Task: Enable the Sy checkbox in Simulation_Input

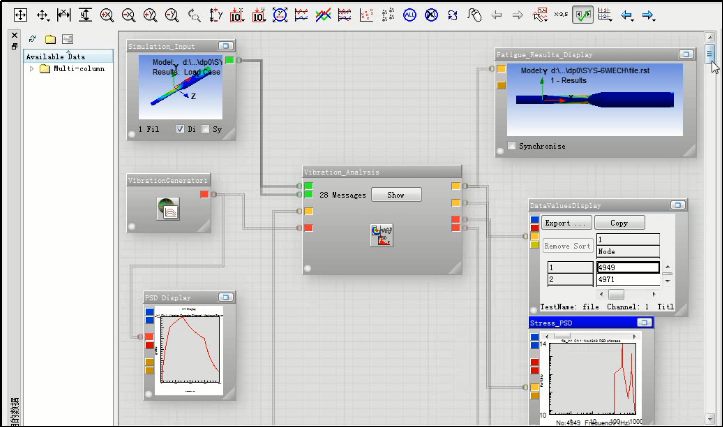Action: [205, 129]
